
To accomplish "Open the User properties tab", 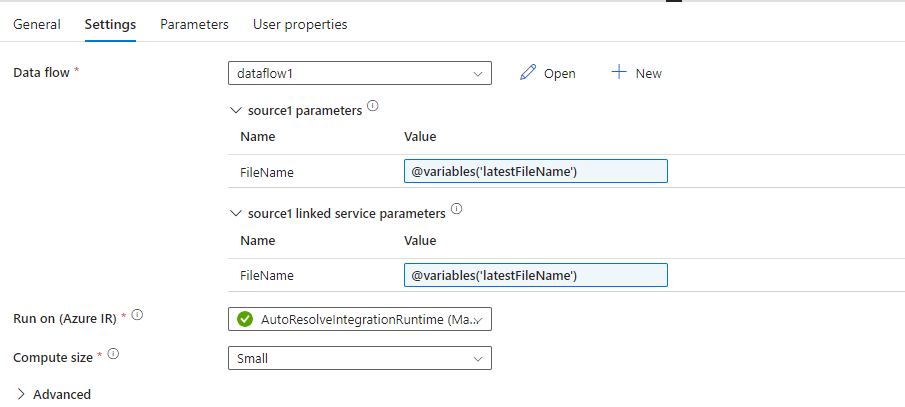I will pyautogui.click(x=300, y=24).
